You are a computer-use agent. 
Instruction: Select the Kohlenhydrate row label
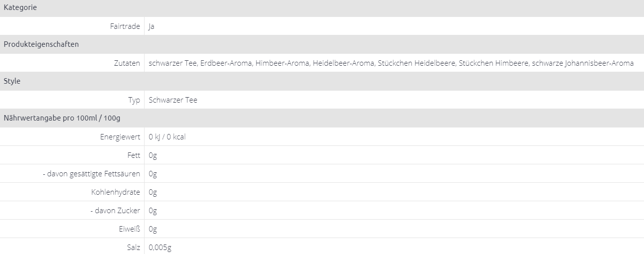pos(116,192)
